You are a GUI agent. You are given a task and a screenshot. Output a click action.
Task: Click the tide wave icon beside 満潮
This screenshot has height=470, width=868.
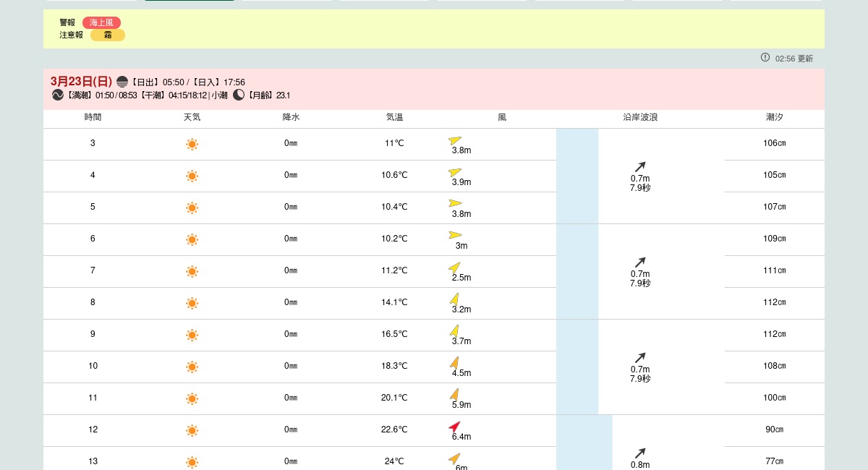[x=58, y=95]
